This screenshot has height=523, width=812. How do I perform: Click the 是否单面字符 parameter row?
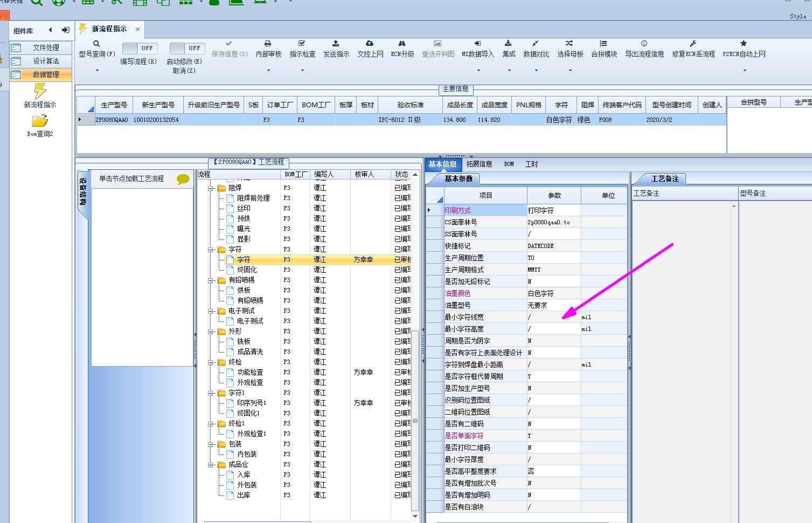(x=527, y=436)
